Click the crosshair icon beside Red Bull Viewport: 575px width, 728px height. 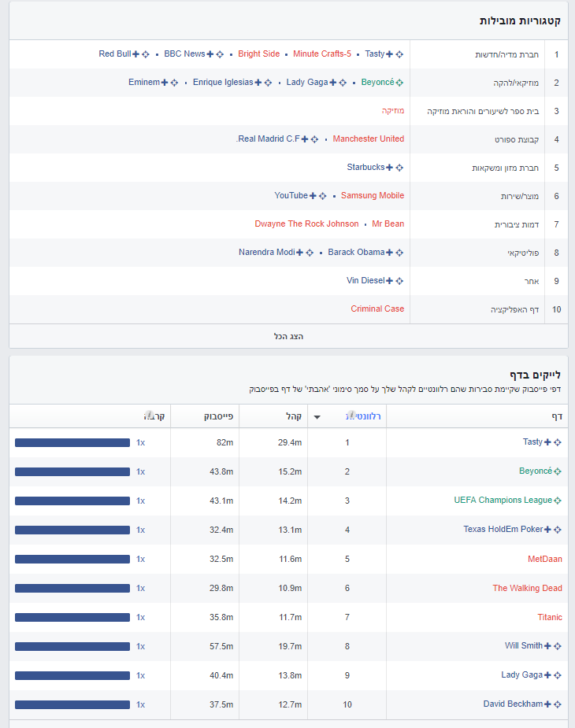click(x=146, y=54)
